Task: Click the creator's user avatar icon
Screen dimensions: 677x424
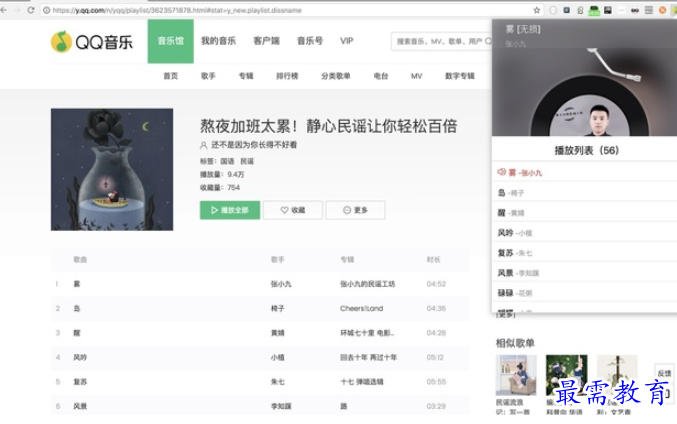Action: tap(203, 145)
